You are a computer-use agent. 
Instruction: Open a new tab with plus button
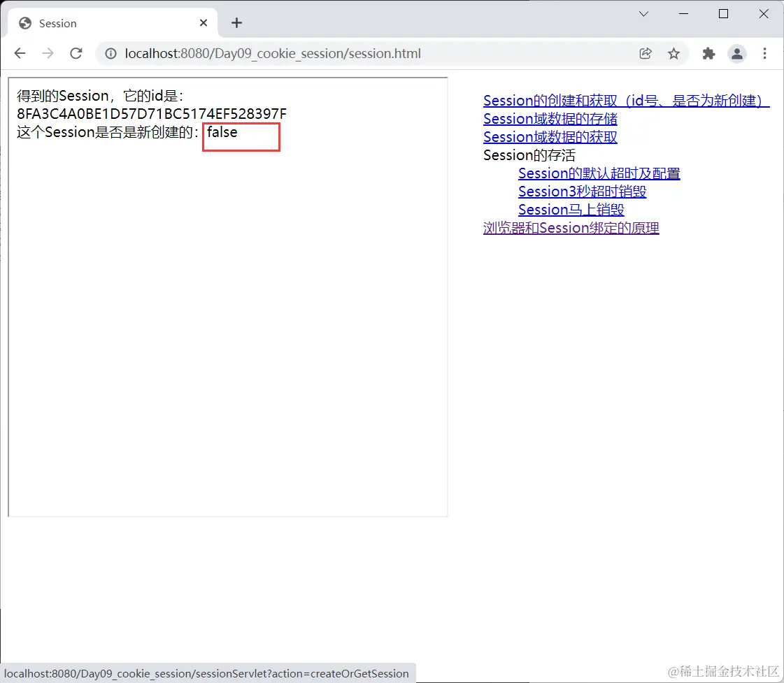236,23
